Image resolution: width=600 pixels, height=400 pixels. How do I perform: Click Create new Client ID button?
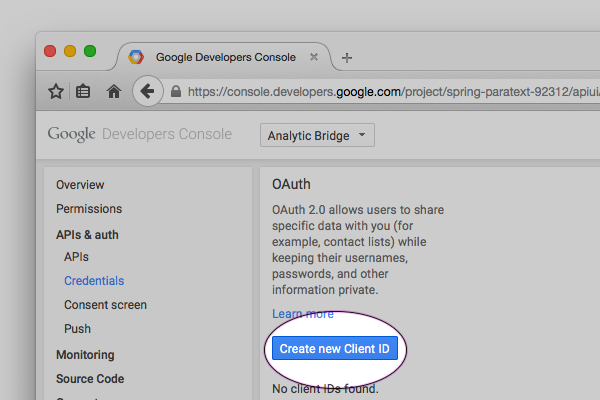coord(335,348)
